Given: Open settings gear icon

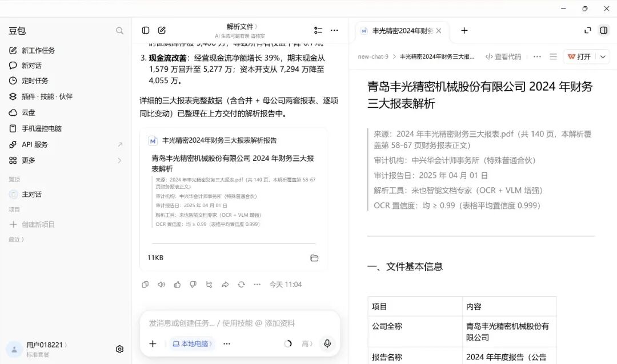Looking at the screenshot, I should (x=119, y=349).
